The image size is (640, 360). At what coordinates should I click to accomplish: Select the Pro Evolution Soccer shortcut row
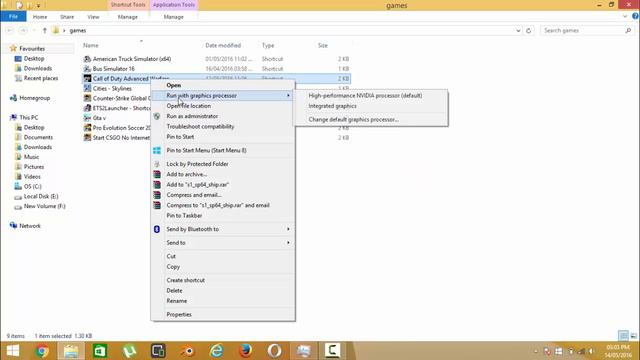117,128
